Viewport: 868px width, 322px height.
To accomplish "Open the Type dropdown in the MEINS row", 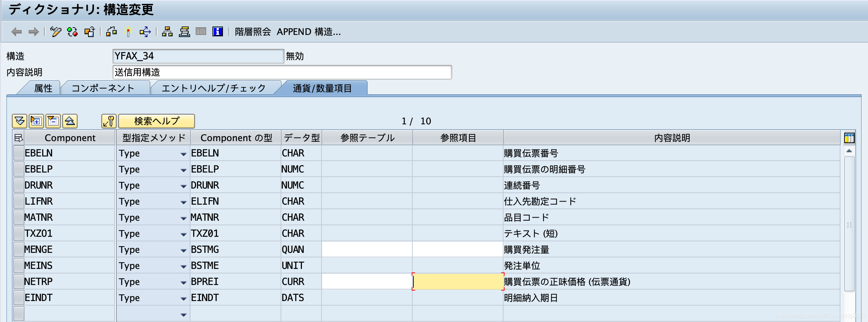I will (x=183, y=266).
